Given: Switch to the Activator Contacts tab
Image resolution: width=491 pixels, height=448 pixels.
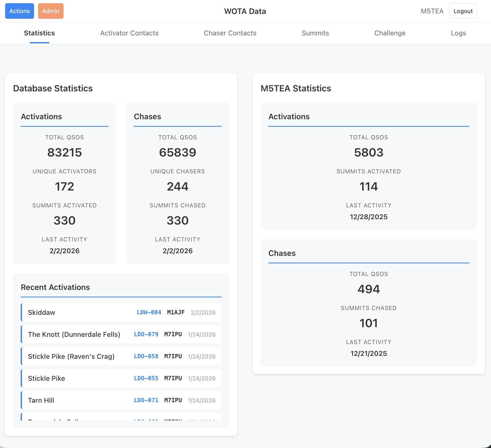Looking at the screenshot, I should (129, 33).
